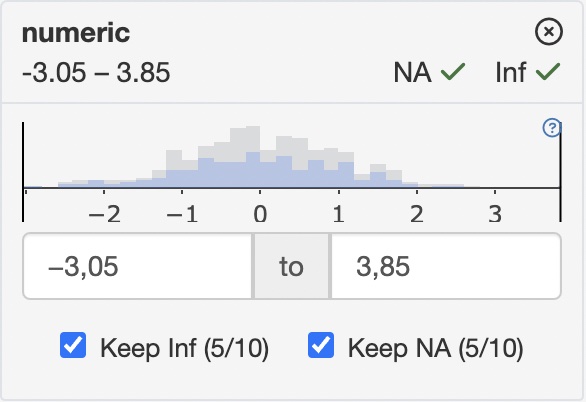
Task: Uncheck the Keep Inf checkbox
Action: (73, 345)
